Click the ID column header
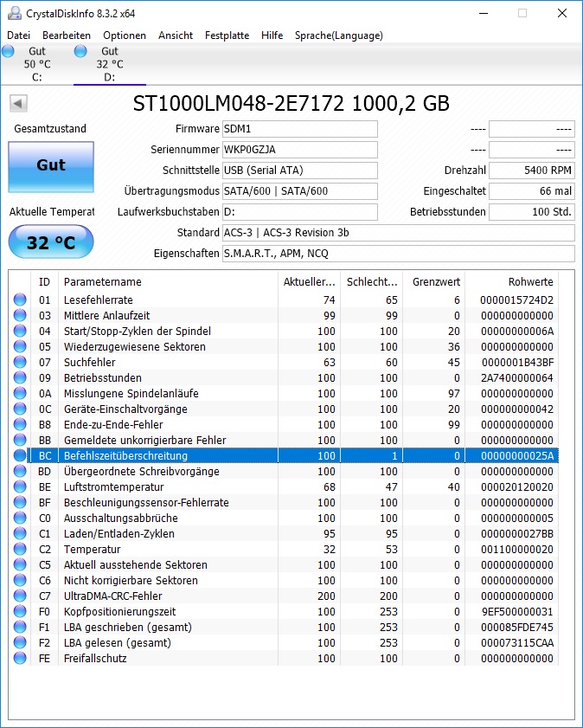The width and height of the screenshot is (583, 728). pyautogui.click(x=44, y=282)
